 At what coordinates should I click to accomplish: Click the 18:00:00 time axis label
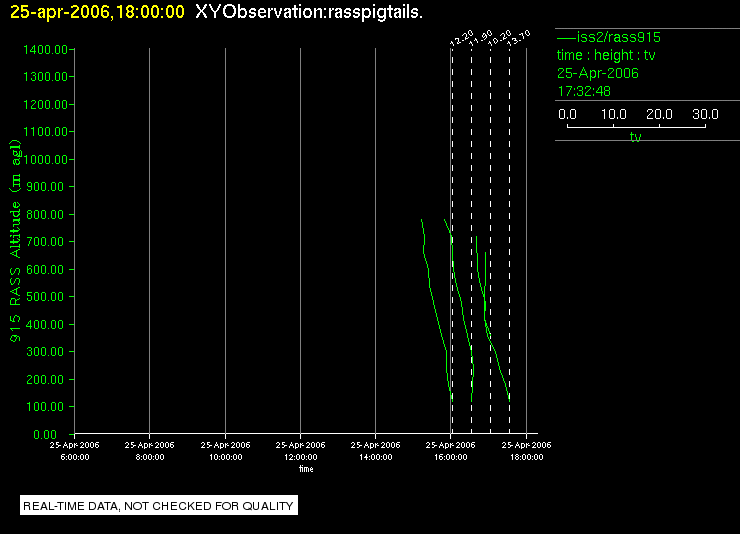click(x=527, y=457)
